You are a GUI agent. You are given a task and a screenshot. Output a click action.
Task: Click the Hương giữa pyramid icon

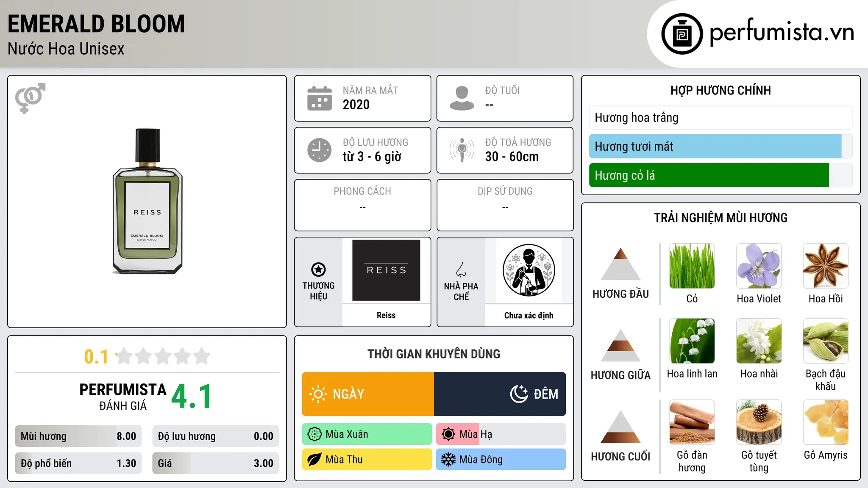tap(620, 345)
